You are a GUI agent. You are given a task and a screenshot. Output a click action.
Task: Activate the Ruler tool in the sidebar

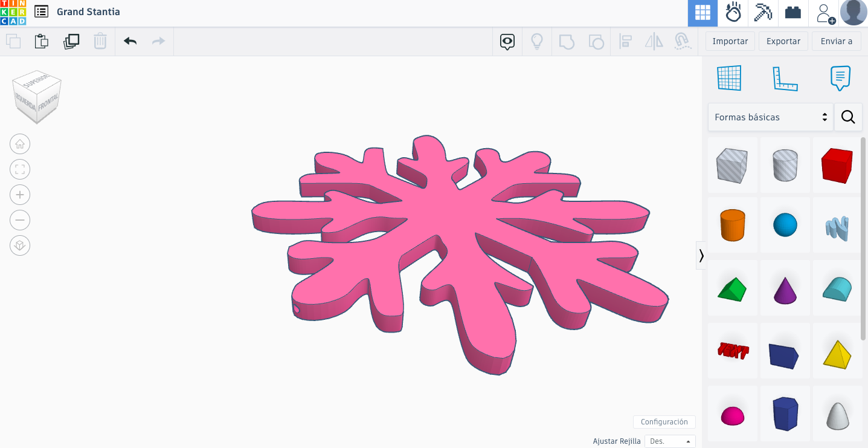coord(785,77)
